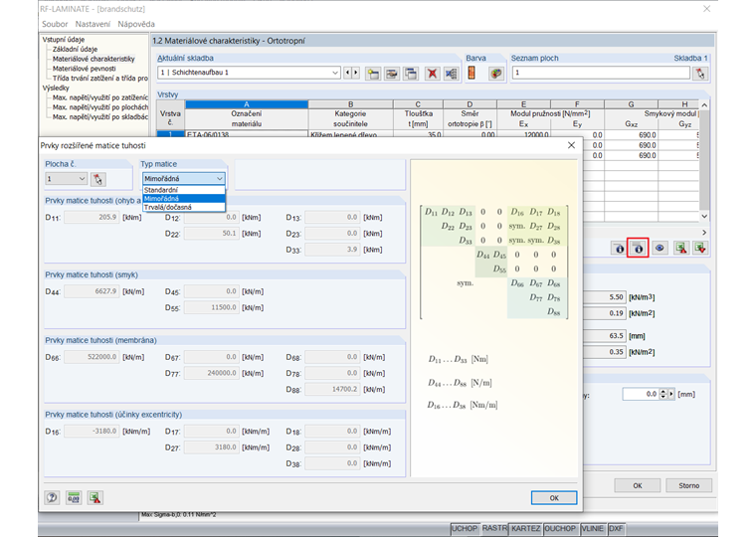Open help icon at dialog bottom left
The image size is (756, 537).
pos(52,497)
